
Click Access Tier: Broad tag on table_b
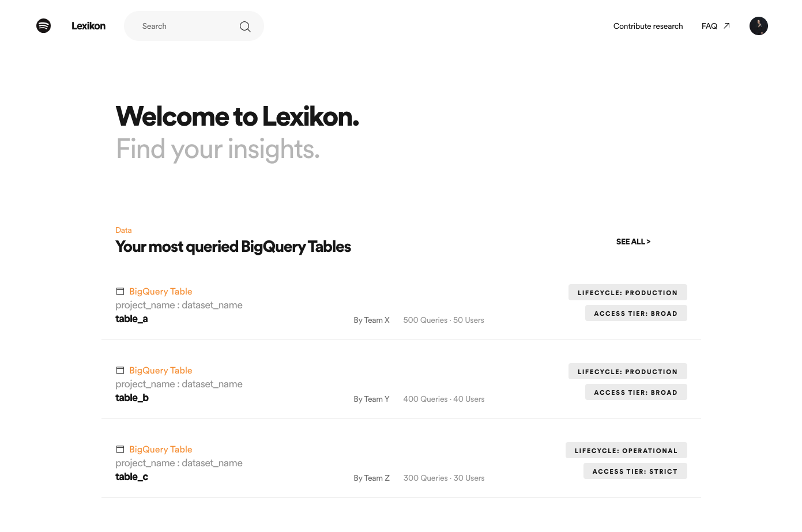tap(636, 392)
